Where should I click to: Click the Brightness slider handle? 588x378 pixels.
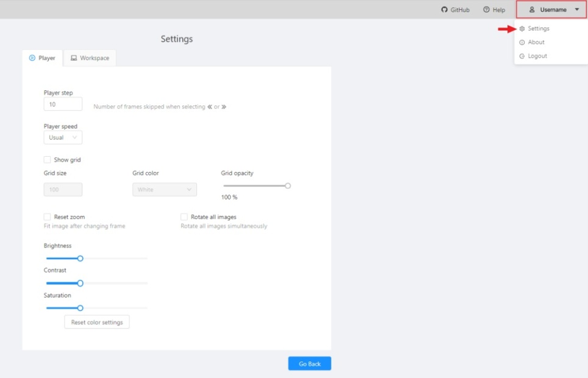click(80, 259)
